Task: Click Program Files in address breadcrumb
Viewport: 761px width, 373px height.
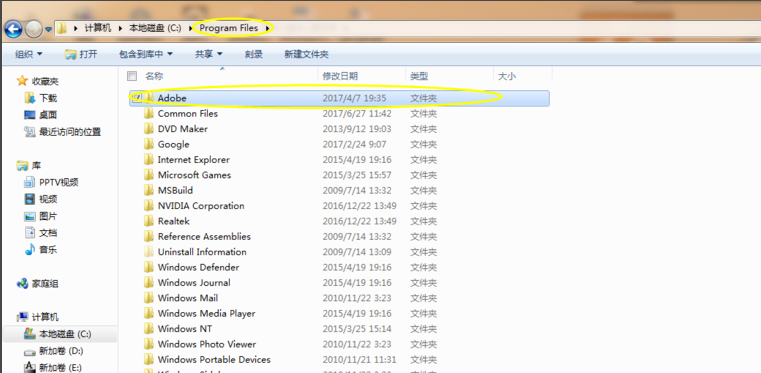Action: pos(229,28)
